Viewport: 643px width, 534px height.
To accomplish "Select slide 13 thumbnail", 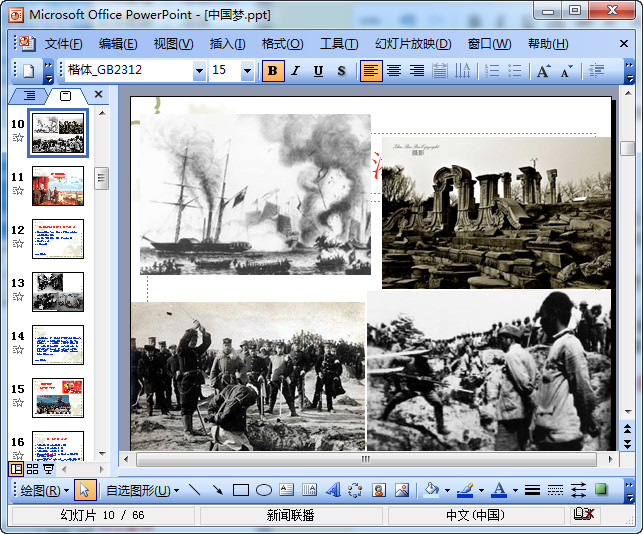I will 58,292.
